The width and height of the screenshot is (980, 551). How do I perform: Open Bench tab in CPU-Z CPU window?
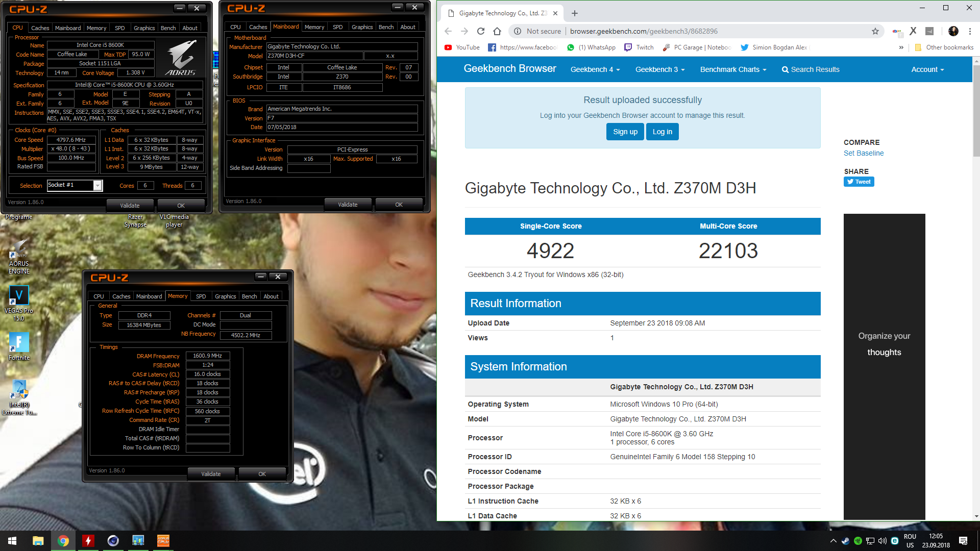pos(168,28)
